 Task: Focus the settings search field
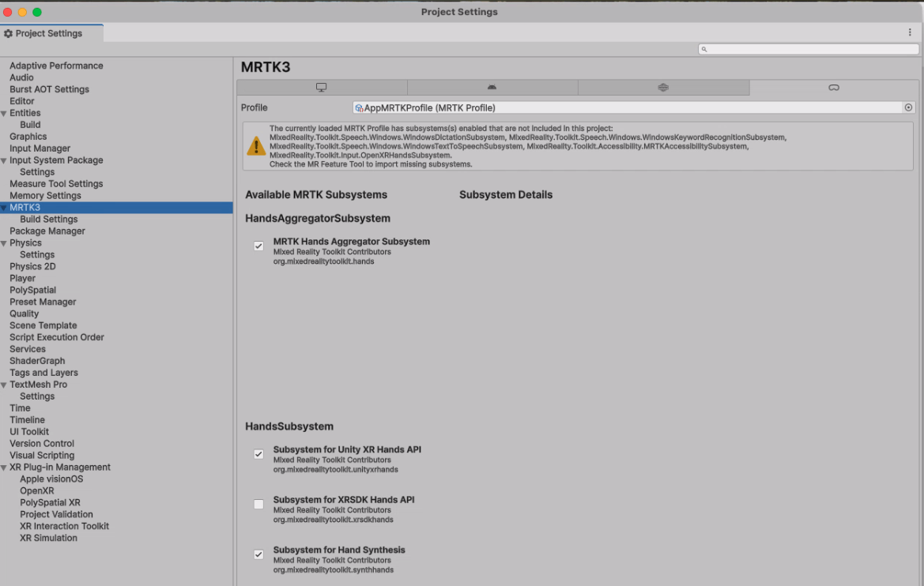click(809, 50)
